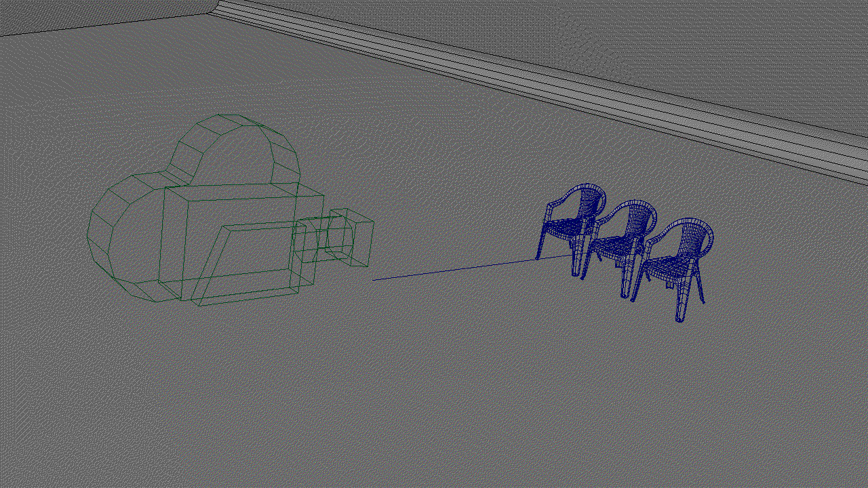Click the striped baseboard along the wall
The image size is (868, 488).
pos(542,75)
